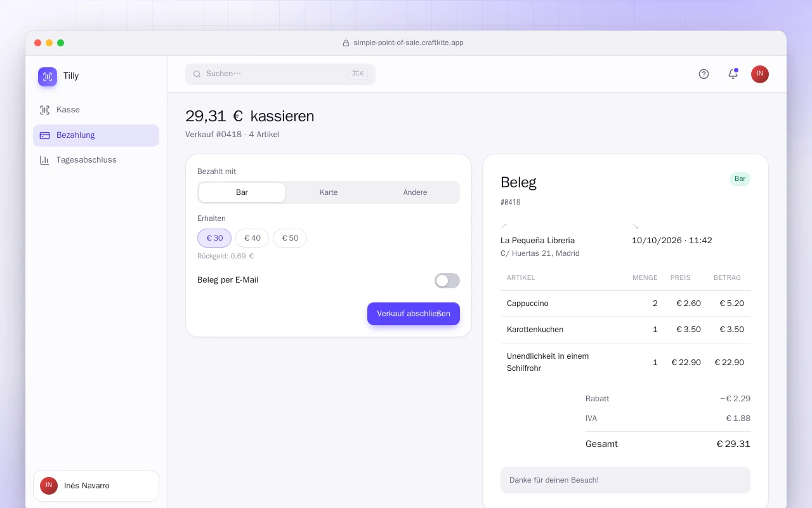Click the Tagesabschluss chart icon
Viewport: 812px width, 508px height.
pyautogui.click(x=44, y=160)
